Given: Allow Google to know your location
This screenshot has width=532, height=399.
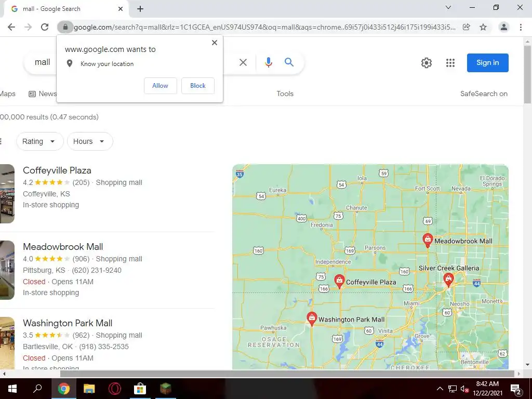Looking at the screenshot, I should (x=160, y=86).
